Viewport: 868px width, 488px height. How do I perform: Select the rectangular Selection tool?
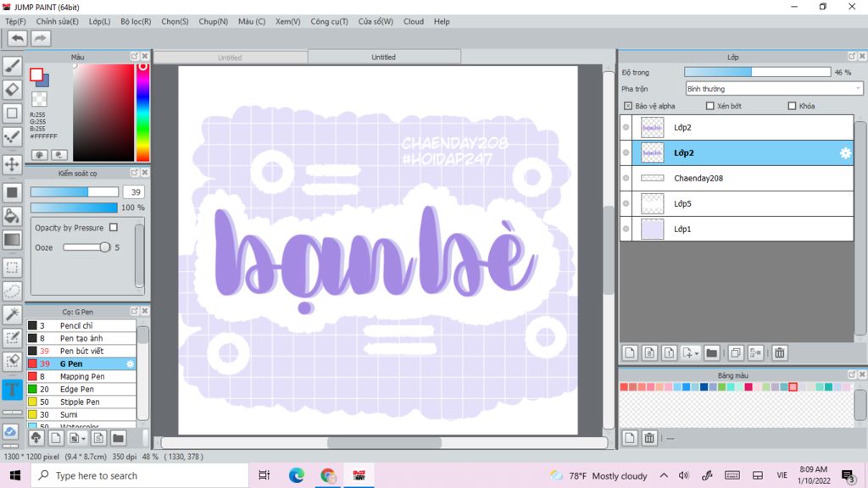tap(12, 268)
